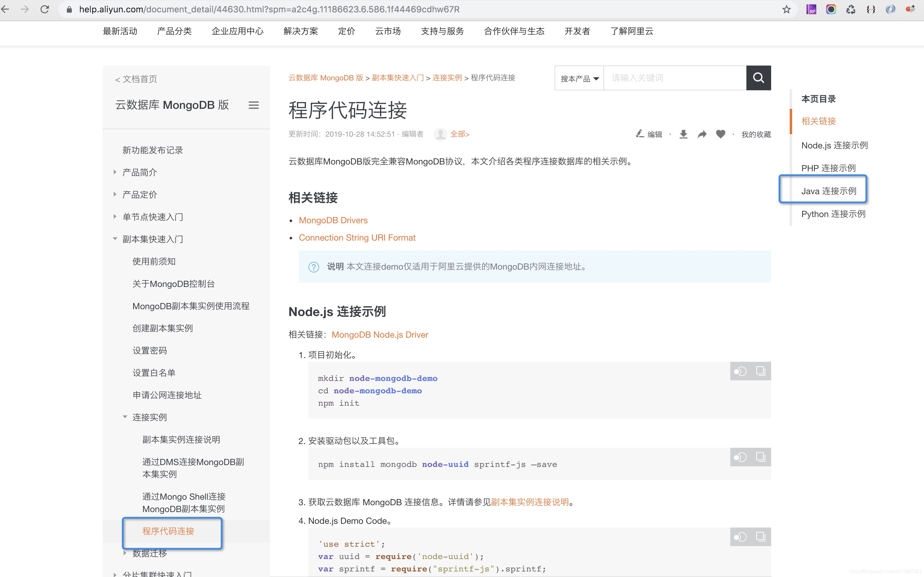Open 合作伙伴与生态 in top navigation
Image resolution: width=924 pixels, height=577 pixels.
pos(514,31)
